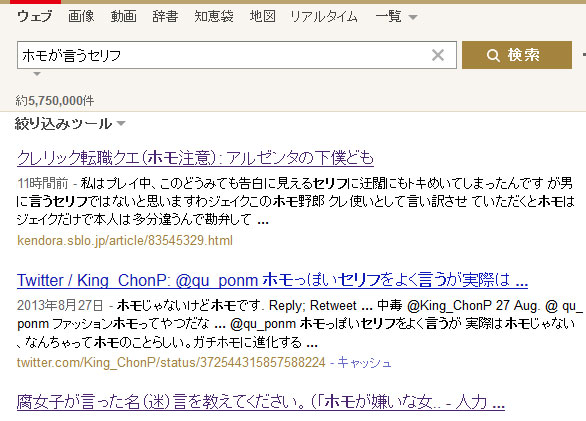This screenshot has height=421, width=586.
Task: Open the 一覧 dropdown arrow
Action: [x=413, y=17]
